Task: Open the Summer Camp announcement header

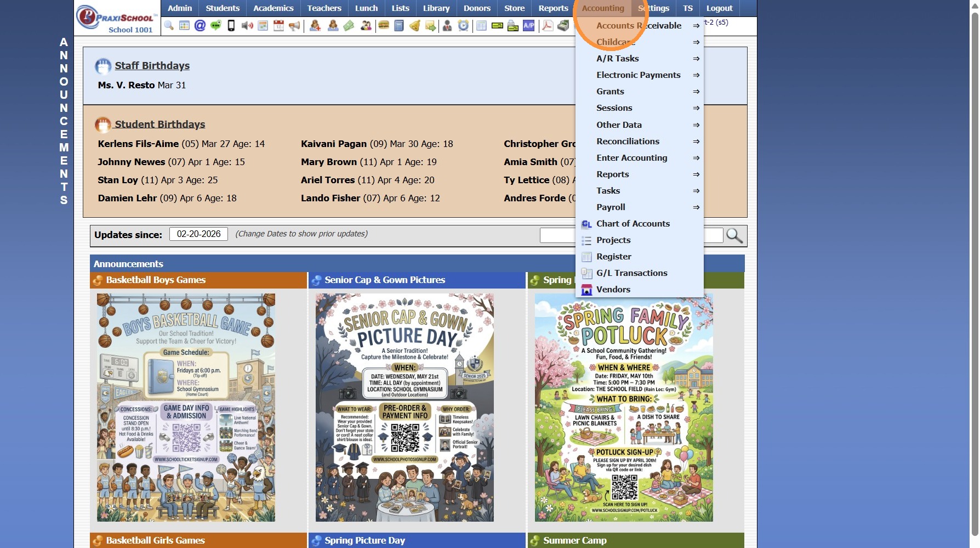Action: point(636,540)
